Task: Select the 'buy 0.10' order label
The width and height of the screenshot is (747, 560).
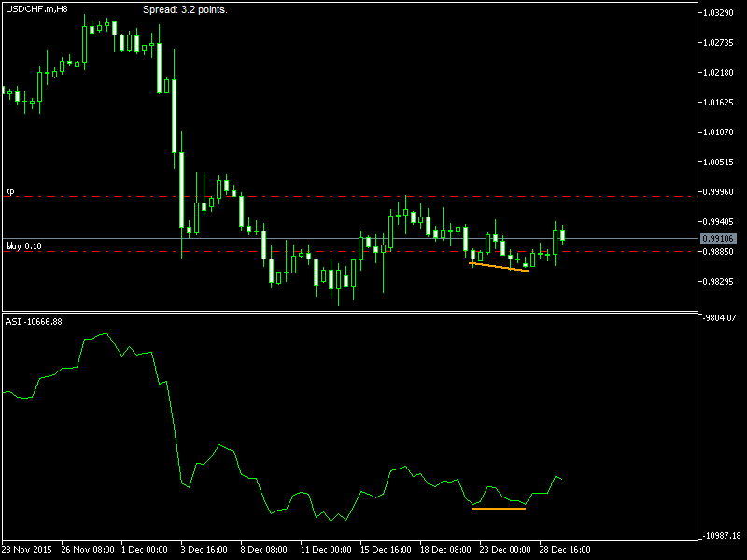Action: pos(24,245)
